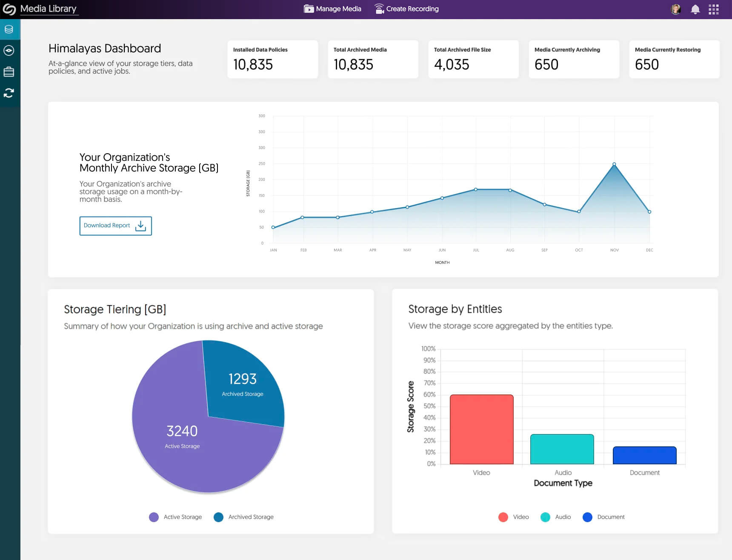Open the briefcase jobs sidebar icon
Image resolution: width=732 pixels, height=560 pixels.
9,71
